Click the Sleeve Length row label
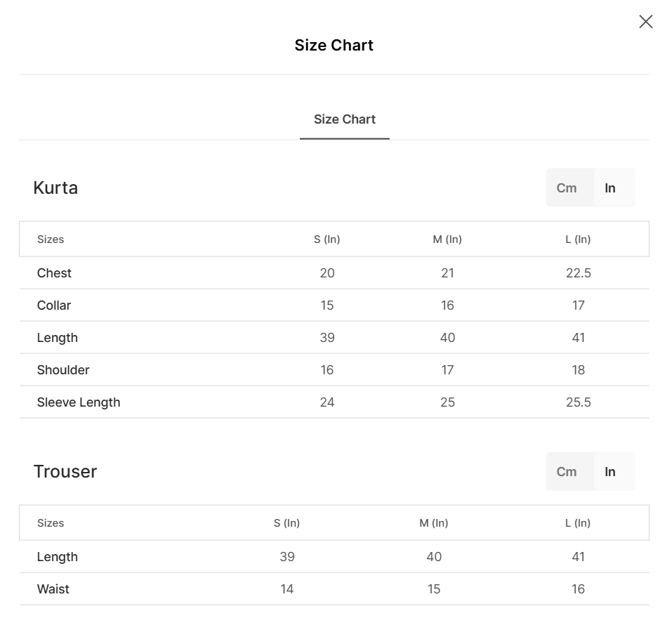Screen dimensions: 660x644 pyautogui.click(x=79, y=402)
